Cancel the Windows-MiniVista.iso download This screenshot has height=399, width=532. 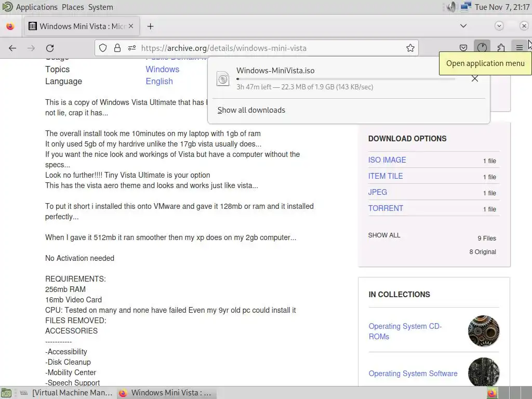(475, 79)
